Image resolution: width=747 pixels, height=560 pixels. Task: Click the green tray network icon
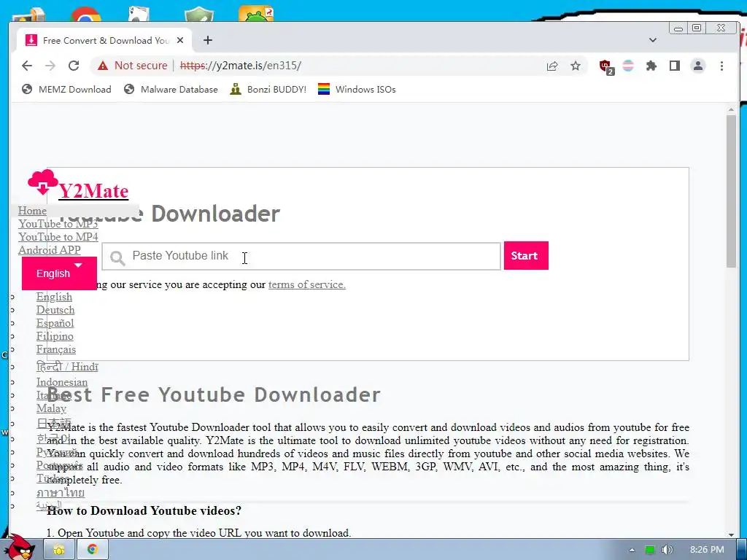[650, 550]
